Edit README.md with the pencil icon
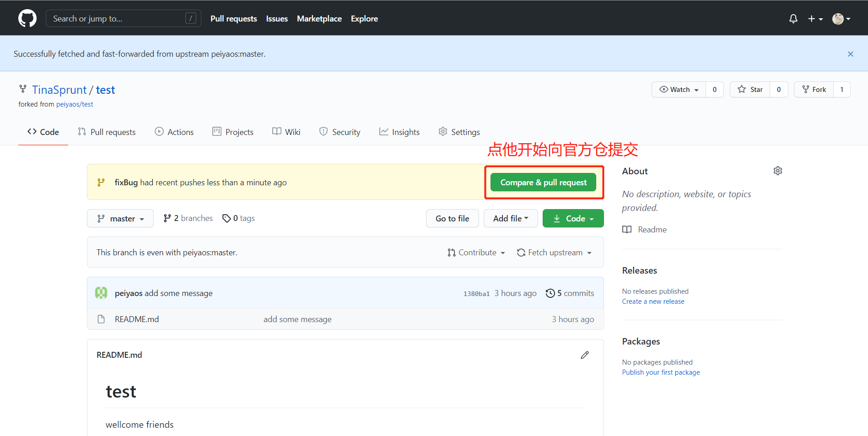This screenshot has height=436, width=868. pyautogui.click(x=585, y=355)
